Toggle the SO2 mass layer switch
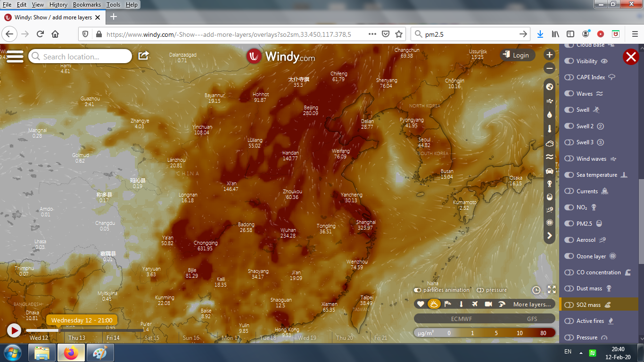 pos(569,305)
